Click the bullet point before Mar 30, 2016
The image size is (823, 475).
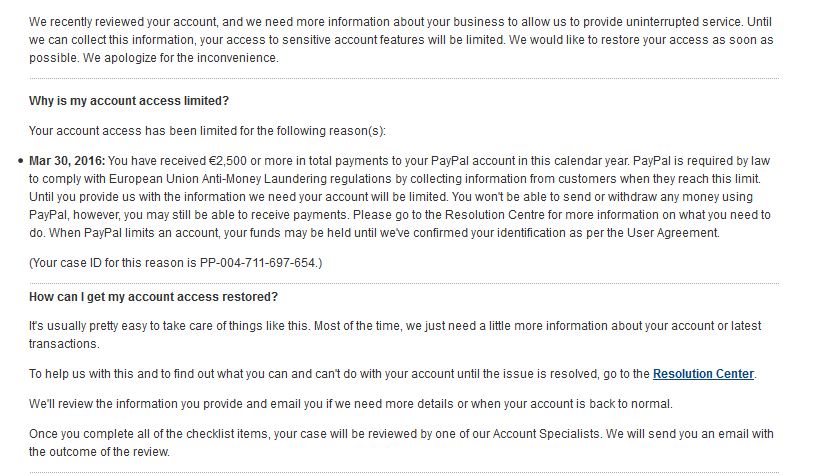(21, 161)
